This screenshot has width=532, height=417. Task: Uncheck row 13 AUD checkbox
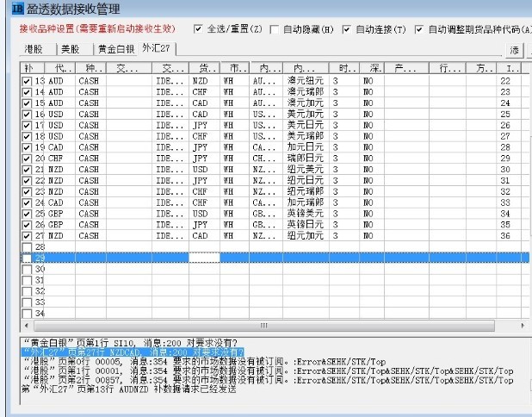pyautogui.click(x=27, y=80)
